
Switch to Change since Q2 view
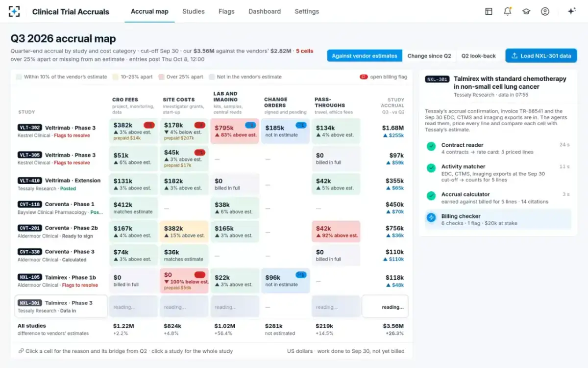(429, 56)
